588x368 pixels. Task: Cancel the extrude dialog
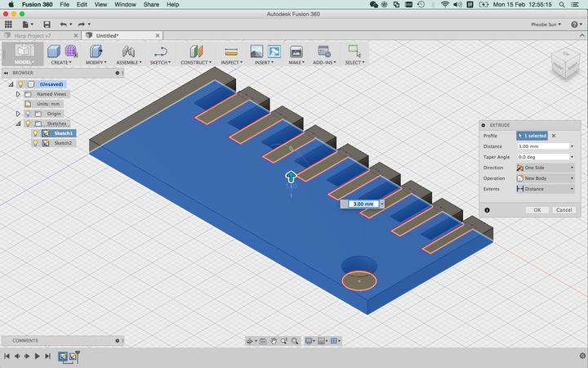563,210
